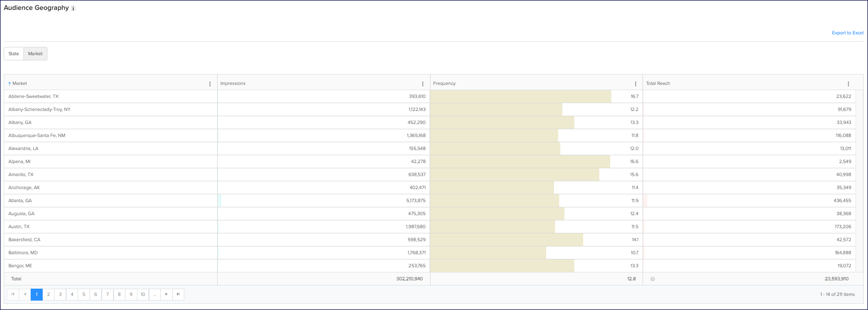Click the Total row label
Viewport: 868px width, 310px height.
[16, 279]
